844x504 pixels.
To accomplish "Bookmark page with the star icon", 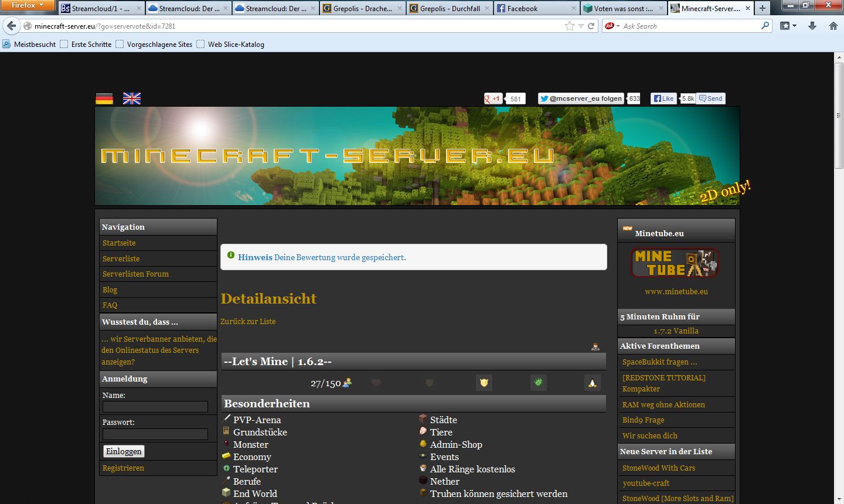I will pyautogui.click(x=569, y=26).
